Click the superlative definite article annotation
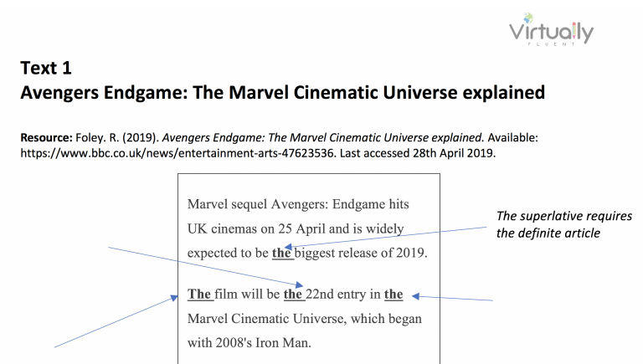 click(x=563, y=224)
